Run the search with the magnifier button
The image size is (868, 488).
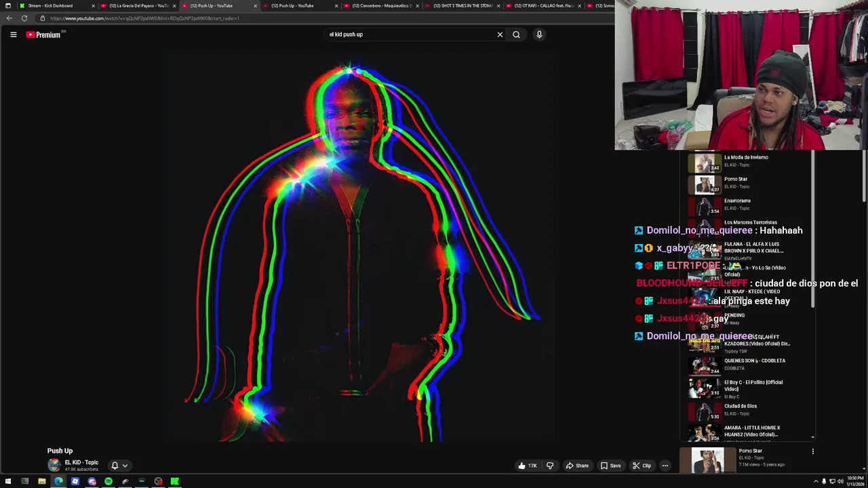click(516, 35)
